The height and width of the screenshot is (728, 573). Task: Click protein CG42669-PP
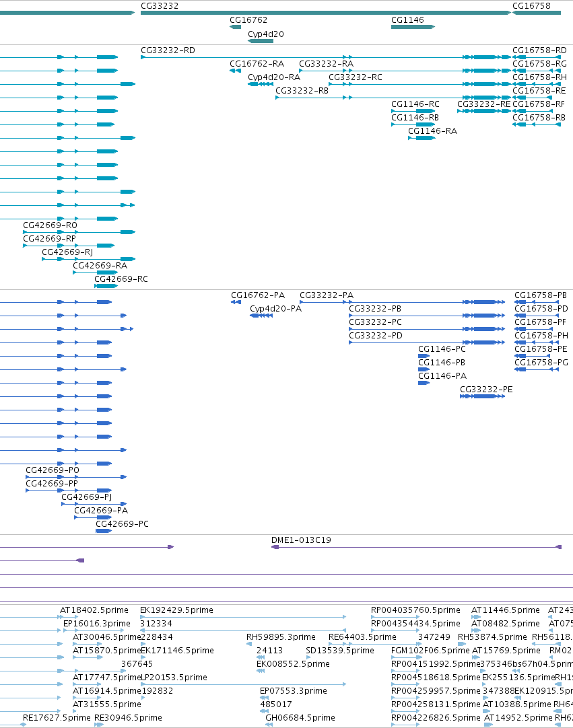[52, 484]
